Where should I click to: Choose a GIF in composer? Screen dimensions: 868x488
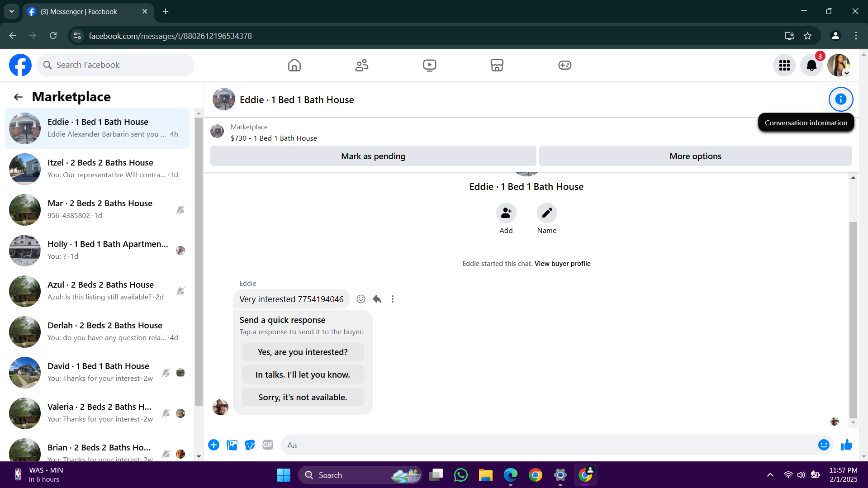pyautogui.click(x=268, y=445)
